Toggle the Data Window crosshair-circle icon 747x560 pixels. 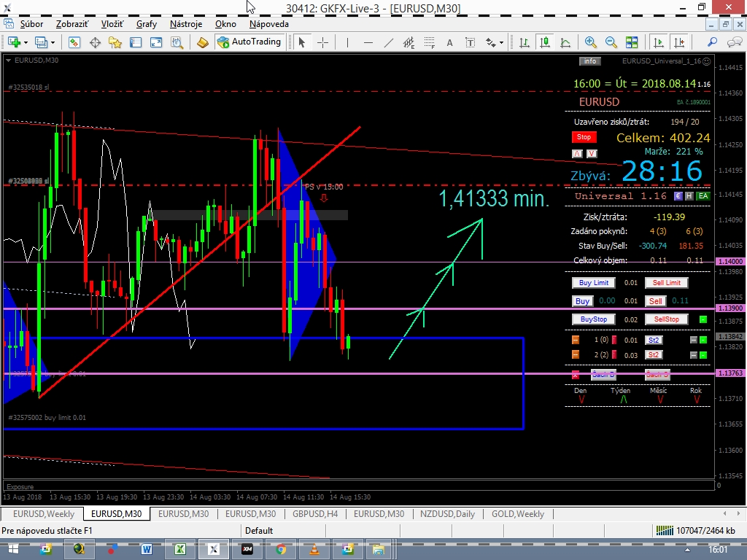click(x=95, y=42)
